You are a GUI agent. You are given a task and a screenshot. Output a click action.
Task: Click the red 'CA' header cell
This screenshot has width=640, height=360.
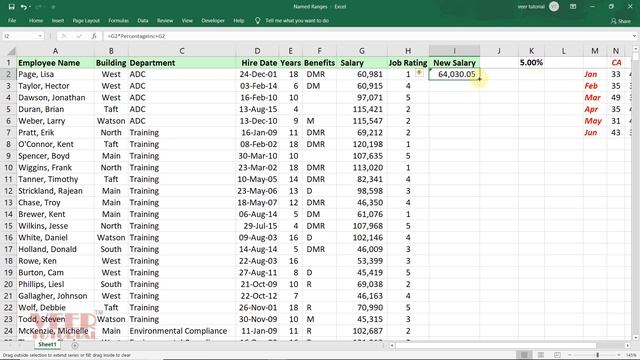tap(616, 63)
